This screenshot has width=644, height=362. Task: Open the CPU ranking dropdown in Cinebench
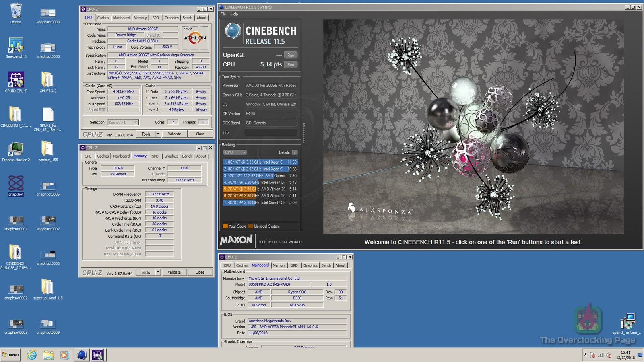pos(235,152)
